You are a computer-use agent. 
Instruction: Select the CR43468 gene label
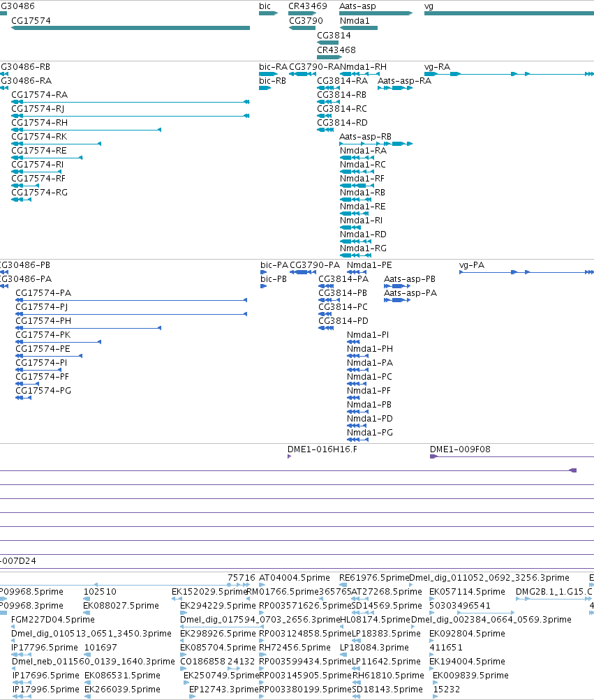click(x=336, y=50)
